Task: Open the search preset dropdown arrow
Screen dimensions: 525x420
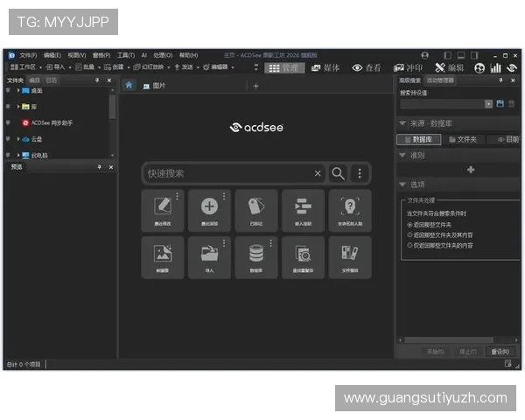Action: pos(488,104)
